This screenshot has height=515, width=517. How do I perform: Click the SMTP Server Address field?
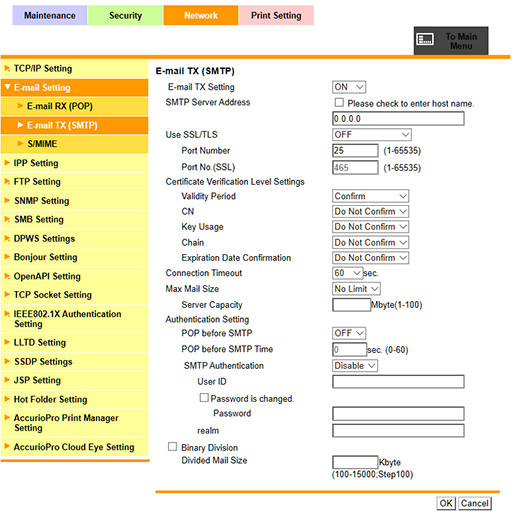398,119
